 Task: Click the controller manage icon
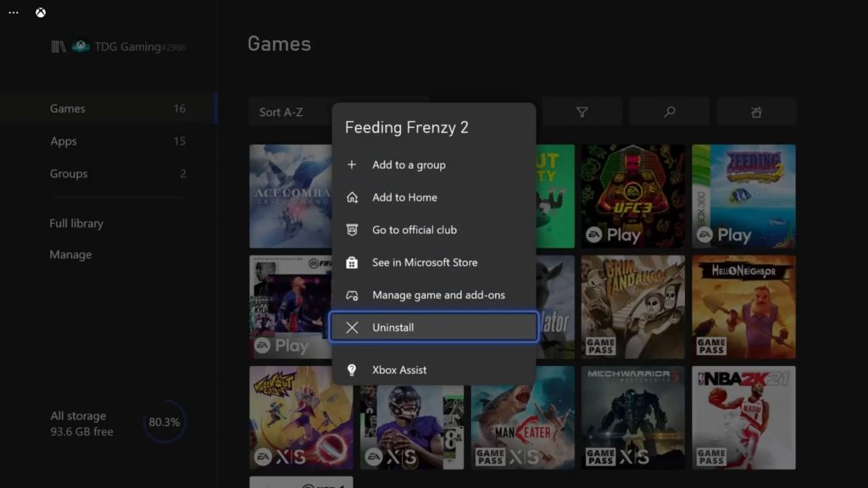pos(352,296)
